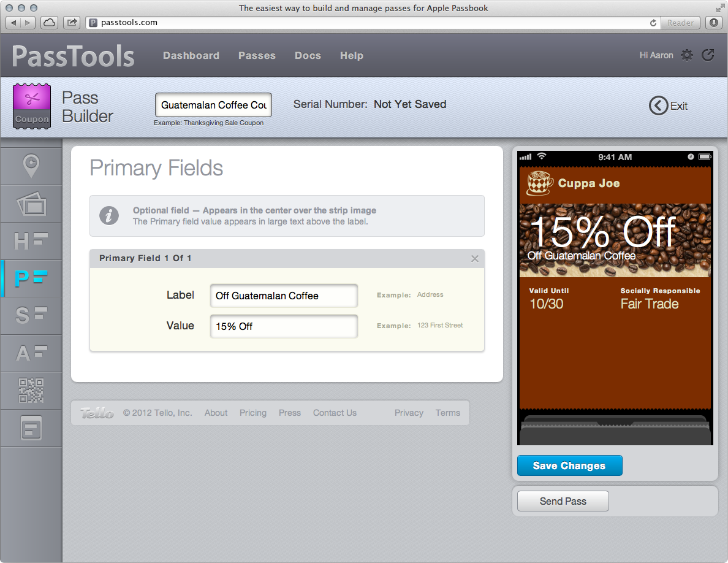The height and width of the screenshot is (563, 728).
Task: Click the logout arrow icon beside the gear
Action: coord(708,55)
